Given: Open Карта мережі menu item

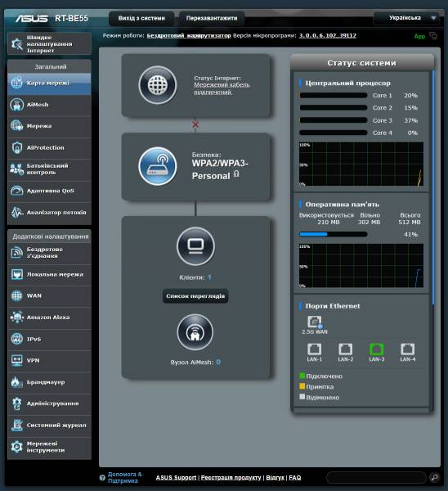Looking at the screenshot, I should [x=48, y=83].
